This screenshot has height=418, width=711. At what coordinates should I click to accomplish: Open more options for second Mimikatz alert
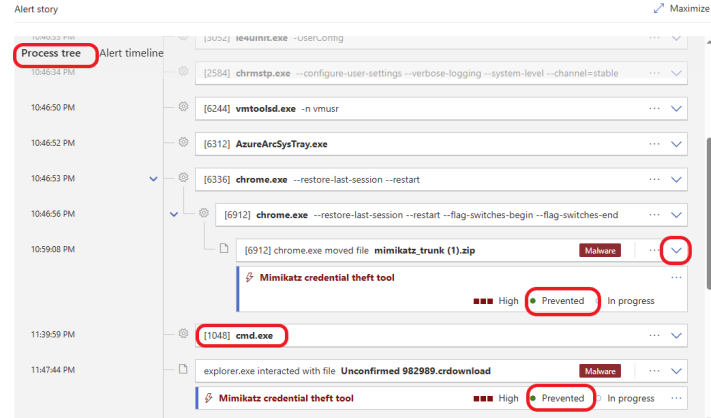676,398
